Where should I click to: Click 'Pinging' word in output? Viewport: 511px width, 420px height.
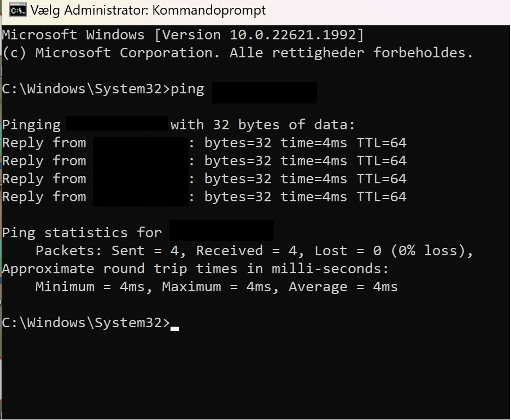coord(32,125)
